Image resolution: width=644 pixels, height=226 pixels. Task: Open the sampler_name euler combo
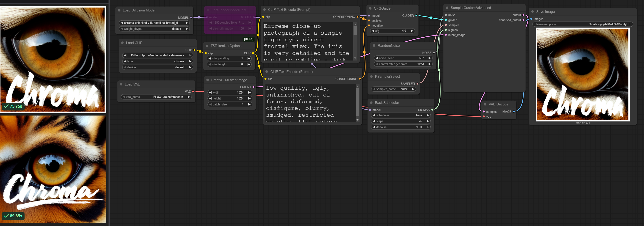tap(393, 89)
